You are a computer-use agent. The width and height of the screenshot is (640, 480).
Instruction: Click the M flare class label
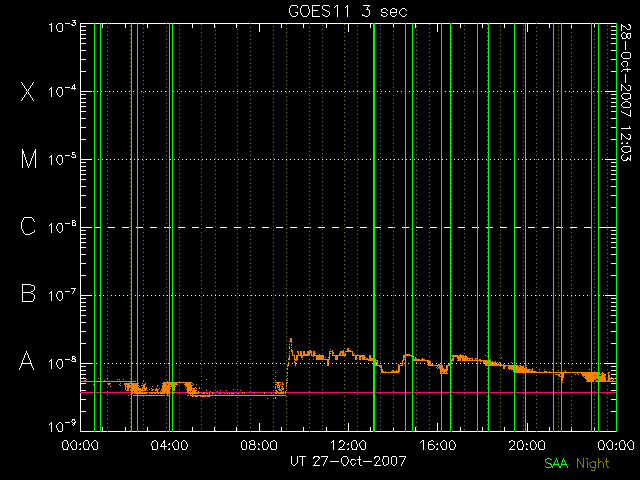(29, 159)
